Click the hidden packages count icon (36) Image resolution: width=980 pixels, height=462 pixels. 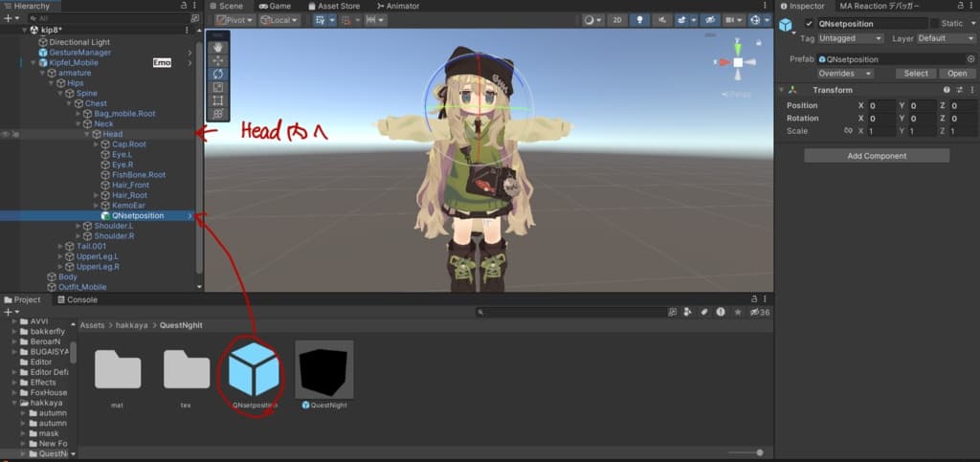[x=759, y=312]
